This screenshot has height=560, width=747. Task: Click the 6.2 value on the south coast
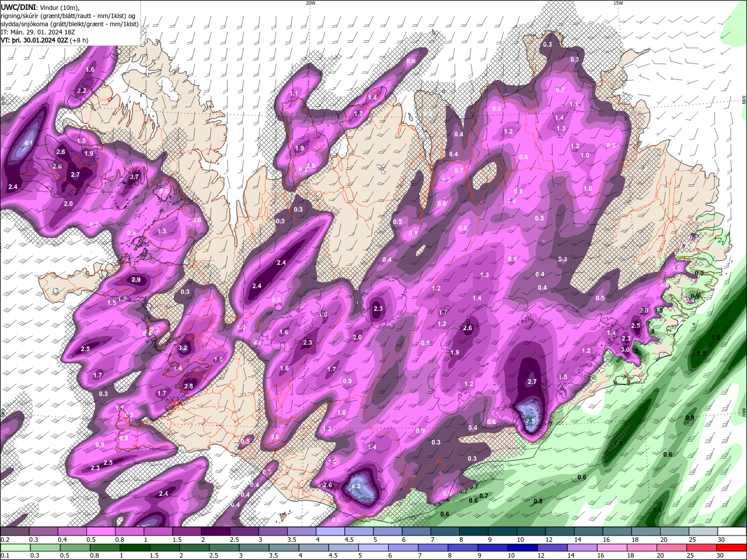tap(356, 486)
